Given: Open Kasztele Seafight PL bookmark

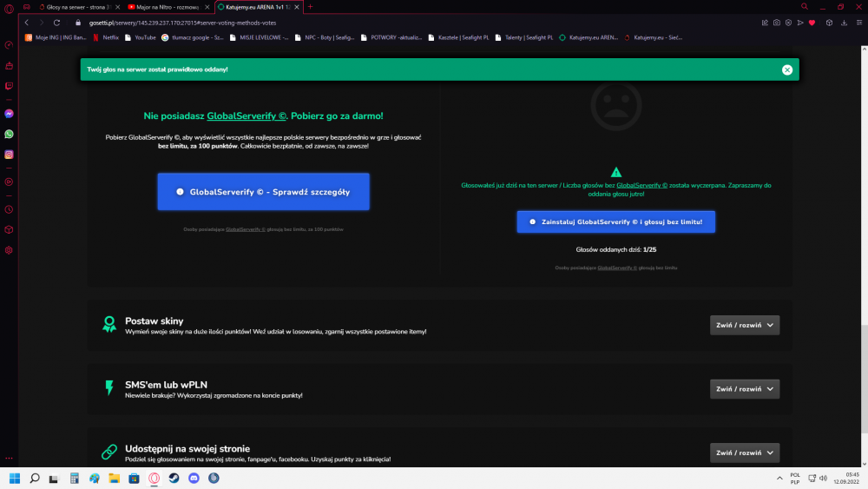Looking at the screenshot, I should coord(459,37).
